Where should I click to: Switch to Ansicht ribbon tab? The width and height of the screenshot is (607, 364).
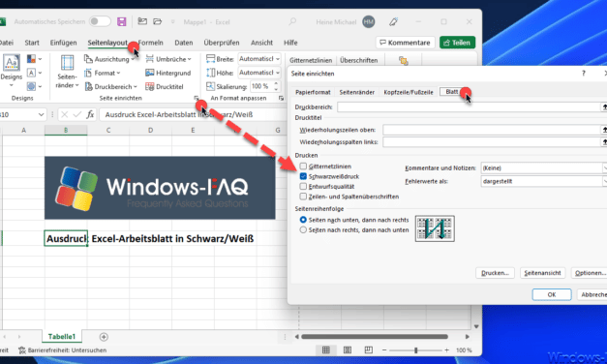pyautogui.click(x=261, y=43)
